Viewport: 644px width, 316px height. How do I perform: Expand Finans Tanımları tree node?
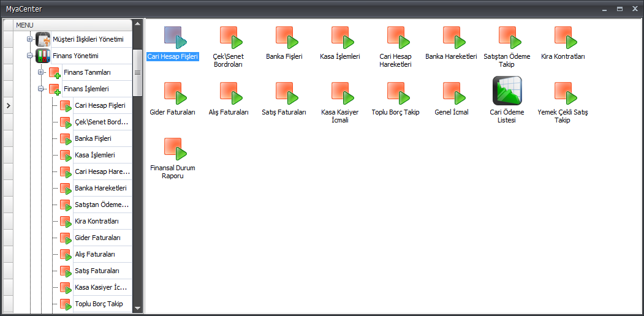pyautogui.click(x=40, y=72)
